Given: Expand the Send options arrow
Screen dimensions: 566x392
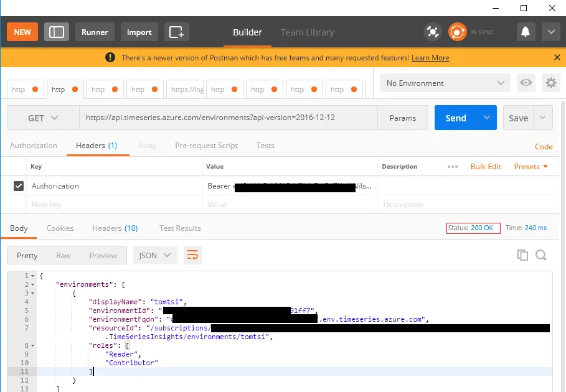Looking at the screenshot, I should [x=487, y=118].
